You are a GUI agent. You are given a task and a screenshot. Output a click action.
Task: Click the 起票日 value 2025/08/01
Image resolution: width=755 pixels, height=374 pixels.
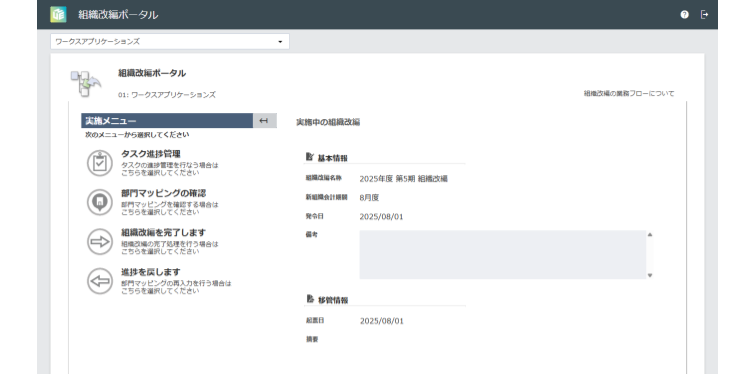382,321
